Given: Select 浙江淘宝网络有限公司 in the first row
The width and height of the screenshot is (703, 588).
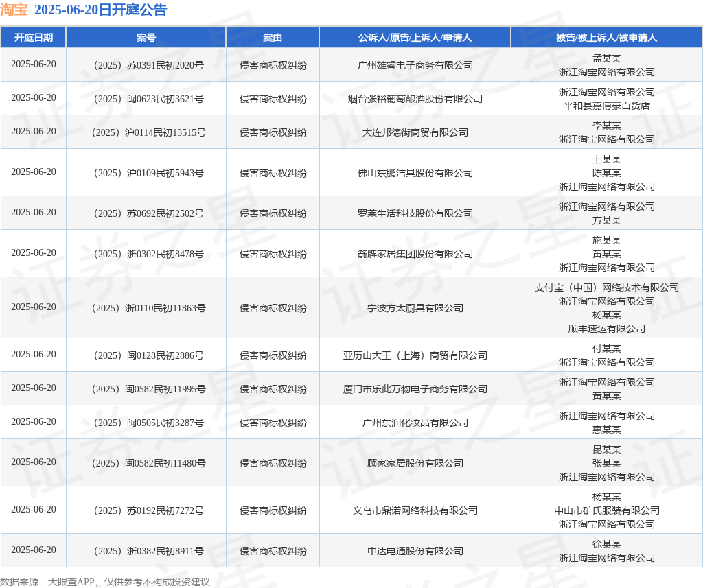Looking at the screenshot, I should click(x=606, y=71).
